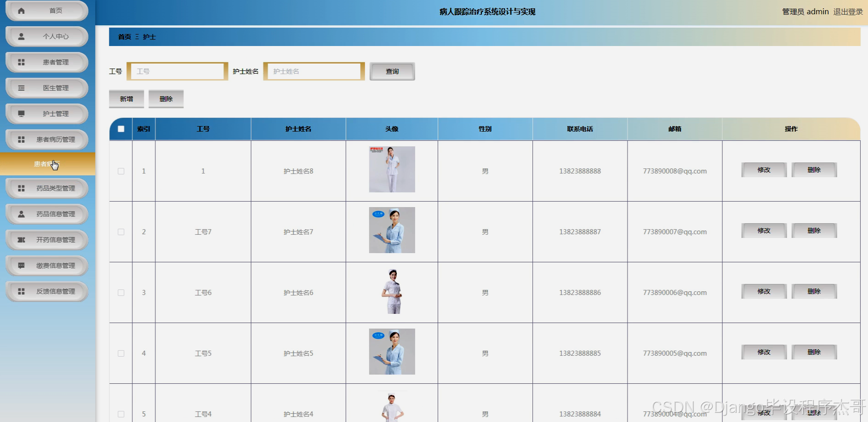The image size is (868, 422).
Task: Select the highlighted 患者病历 submenu entry
Action: pos(47,164)
